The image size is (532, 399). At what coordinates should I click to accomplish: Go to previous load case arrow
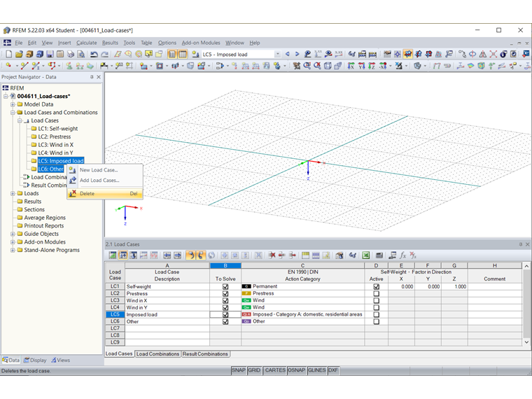tap(288, 54)
